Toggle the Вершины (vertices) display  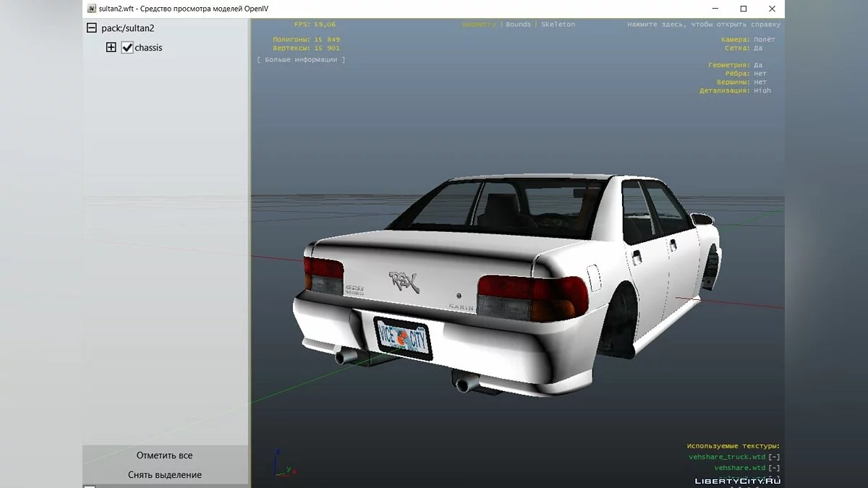(x=759, y=82)
